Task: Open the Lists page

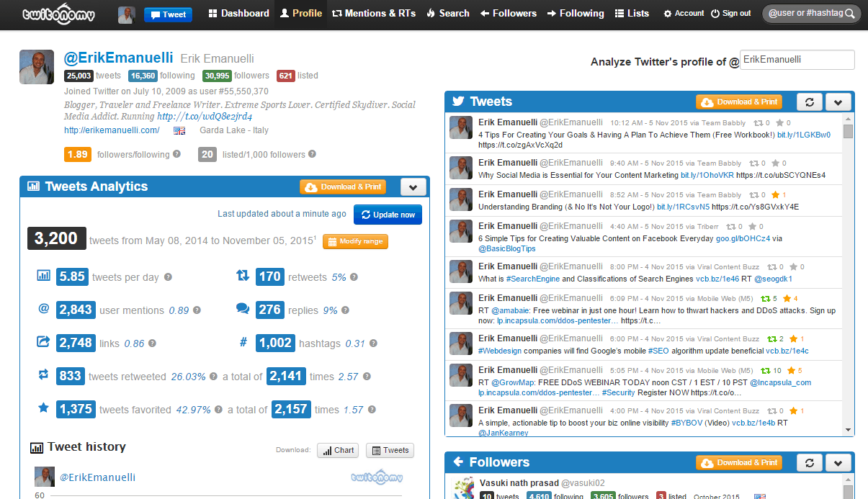Action: point(632,13)
